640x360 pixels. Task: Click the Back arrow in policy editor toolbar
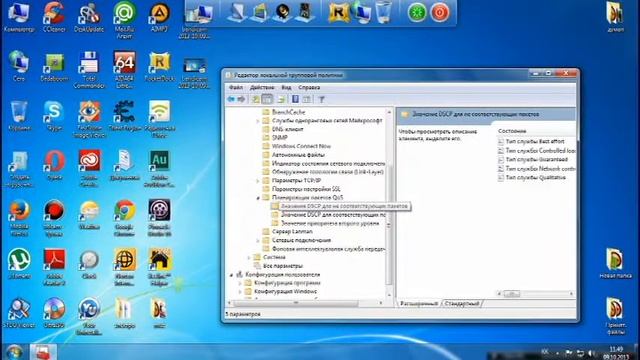point(231,99)
